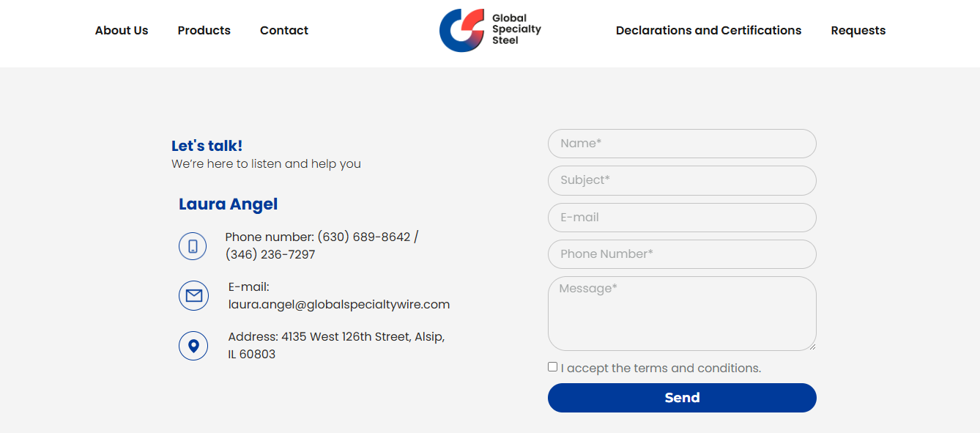Viewport: 980px width, 433px height.
Task: Go to the Products page
Action: click(x=204, y=31)
